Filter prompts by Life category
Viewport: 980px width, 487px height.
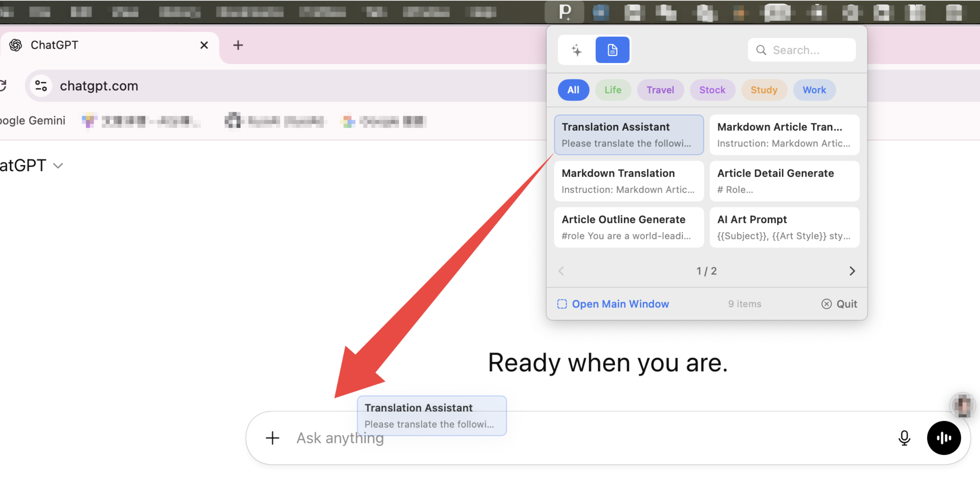coord(612,90)
